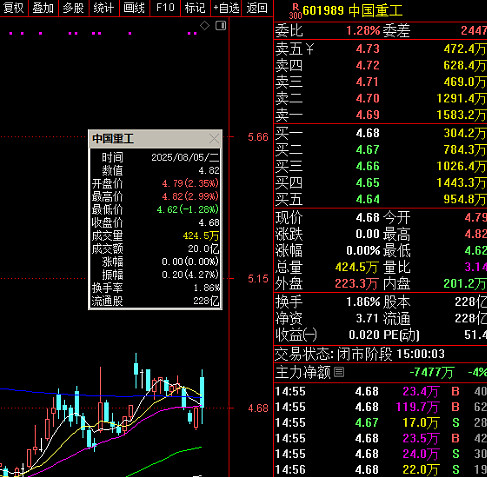Select the 买五 price 4.64
Image resolution: width=487 pixels, height=477 pixels.
(368, 199)
